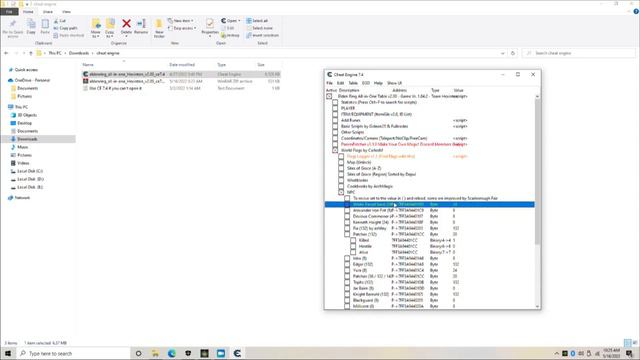Click Select all in the Select group

pos(257,21)
